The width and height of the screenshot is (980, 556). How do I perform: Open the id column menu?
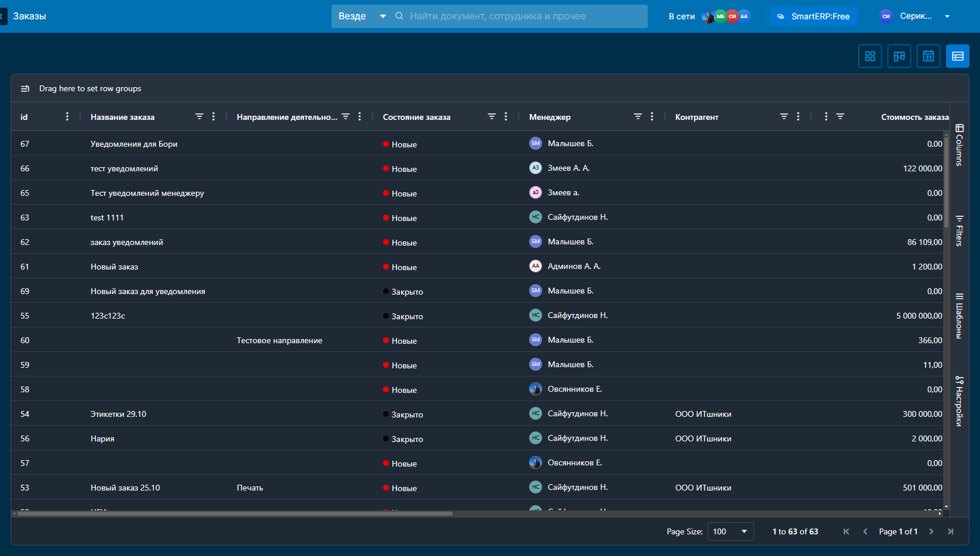click(x=67, y=116)
